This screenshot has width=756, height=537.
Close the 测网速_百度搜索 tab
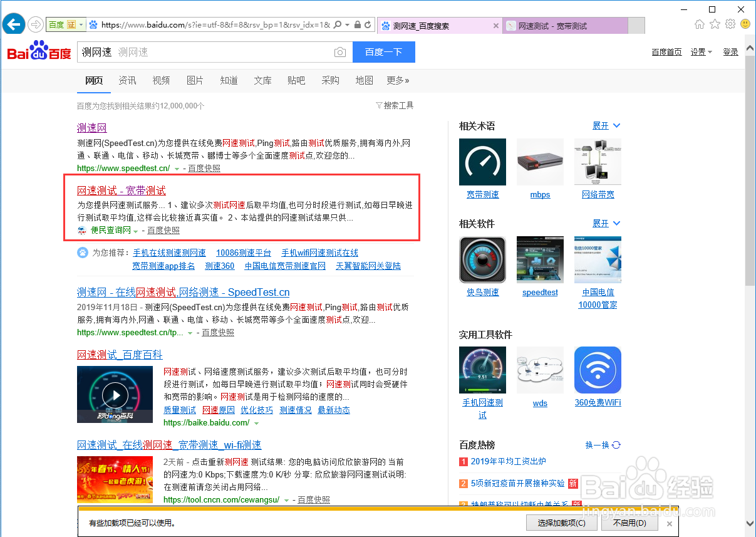tap(496, 26)
